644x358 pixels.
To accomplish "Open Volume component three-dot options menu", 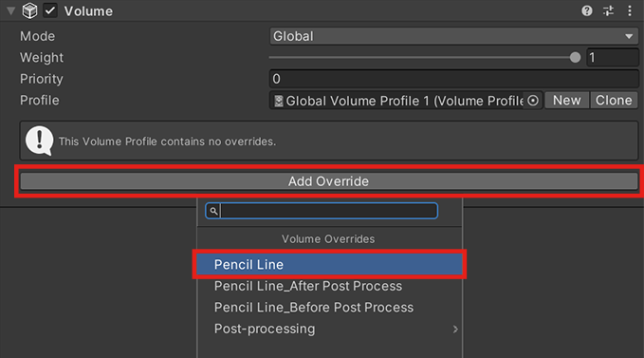I will (x=630, y=10).
